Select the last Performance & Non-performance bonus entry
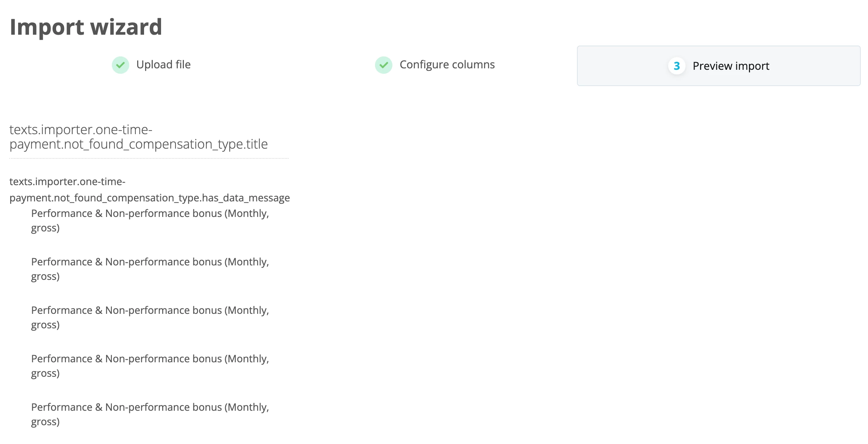Image resolution: width=868 pixels, height=444 pixels. 150,414
